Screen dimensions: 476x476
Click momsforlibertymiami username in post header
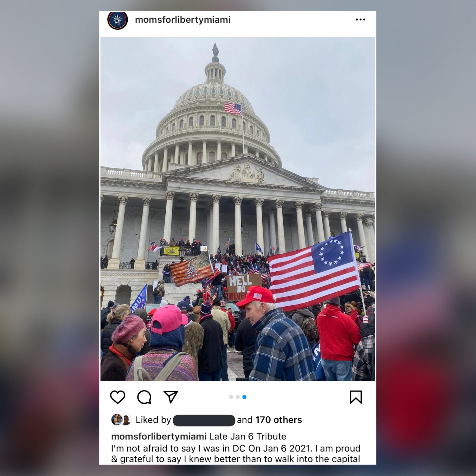click(183, 20)
